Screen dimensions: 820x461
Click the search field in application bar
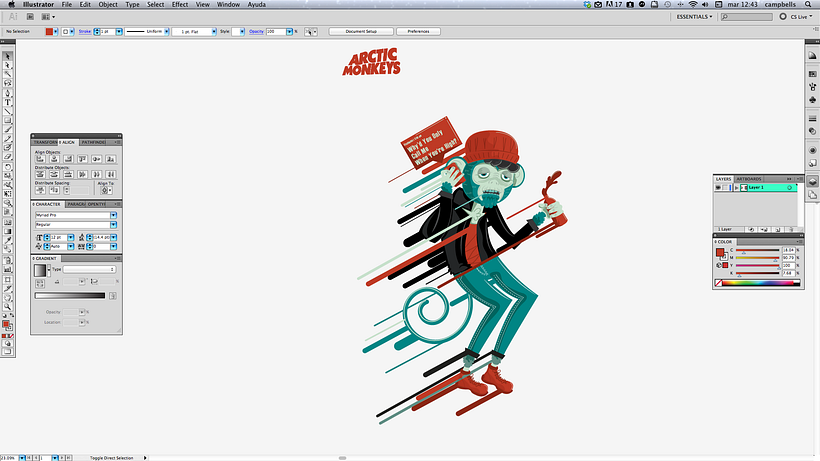746,17
